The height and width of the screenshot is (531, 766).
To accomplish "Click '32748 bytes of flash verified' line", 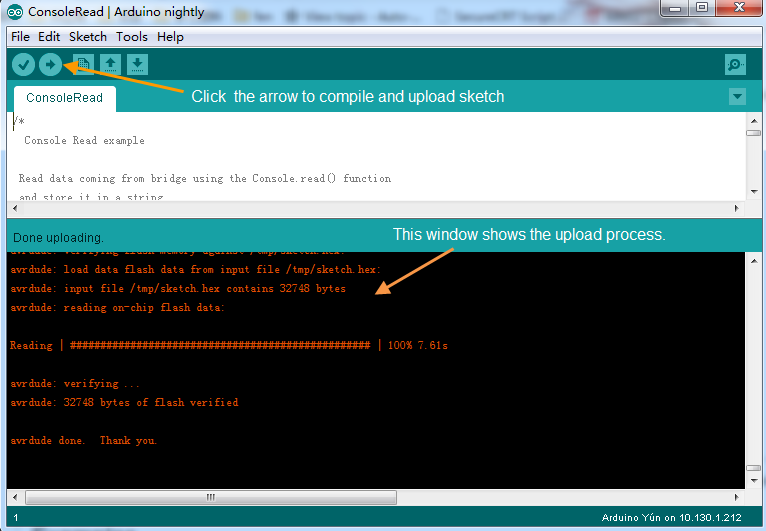I will pos(124,403).
